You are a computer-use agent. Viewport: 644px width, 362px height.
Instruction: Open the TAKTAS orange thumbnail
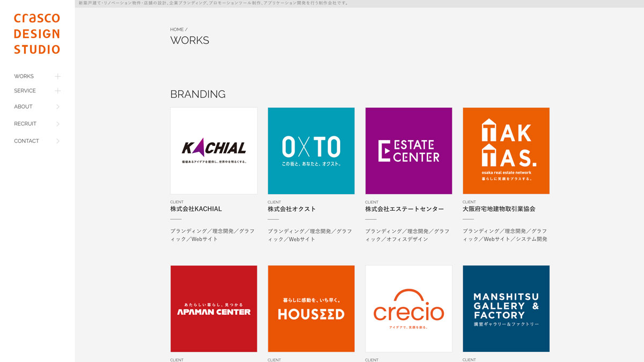[x=506, y=151]
